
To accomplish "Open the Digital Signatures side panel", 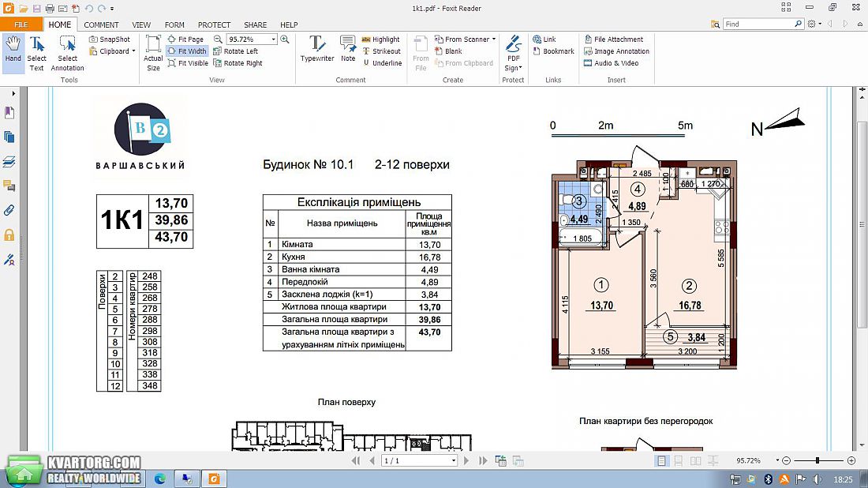I will coord(9,259).
